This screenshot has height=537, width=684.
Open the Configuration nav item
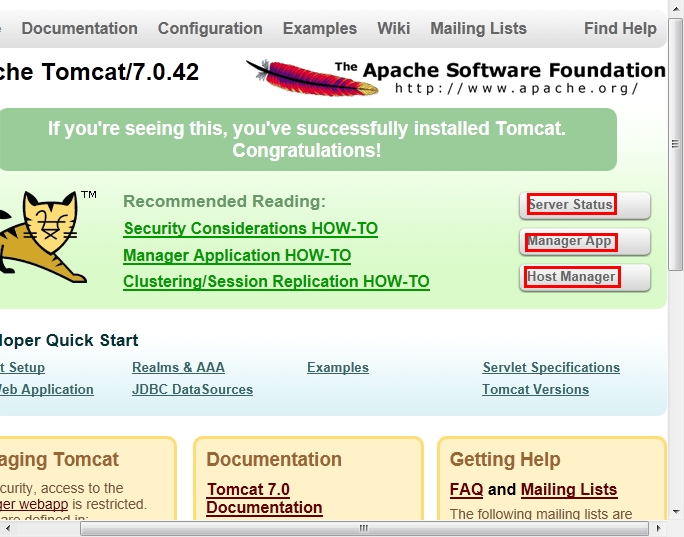pyautogui.click(x=210, y=28)
